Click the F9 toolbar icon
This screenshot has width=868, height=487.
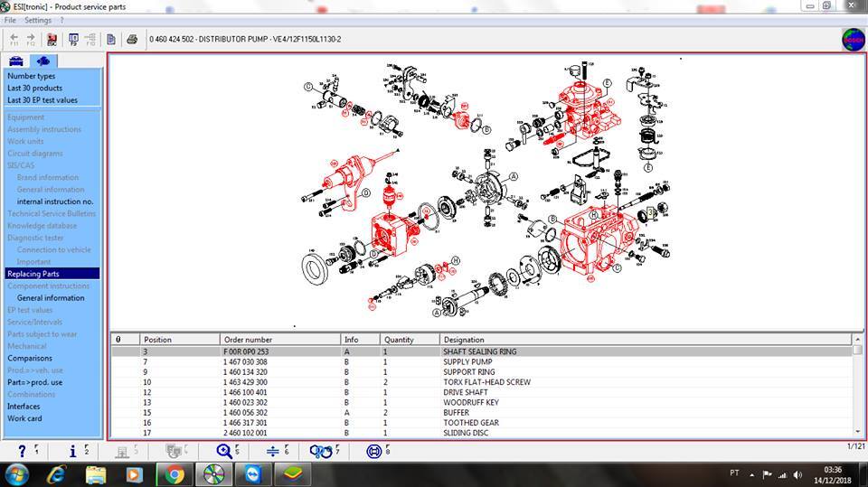pyautogui.click(x=73, y=39)
